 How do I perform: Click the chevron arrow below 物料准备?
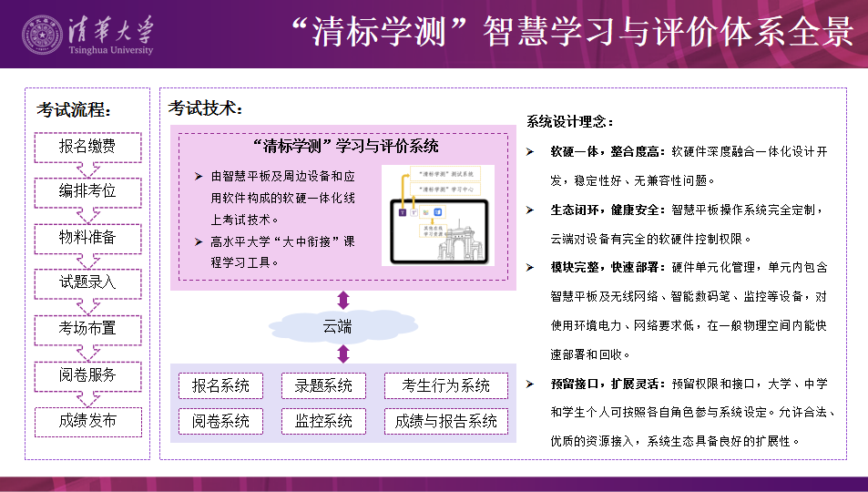tap(87, 261)
